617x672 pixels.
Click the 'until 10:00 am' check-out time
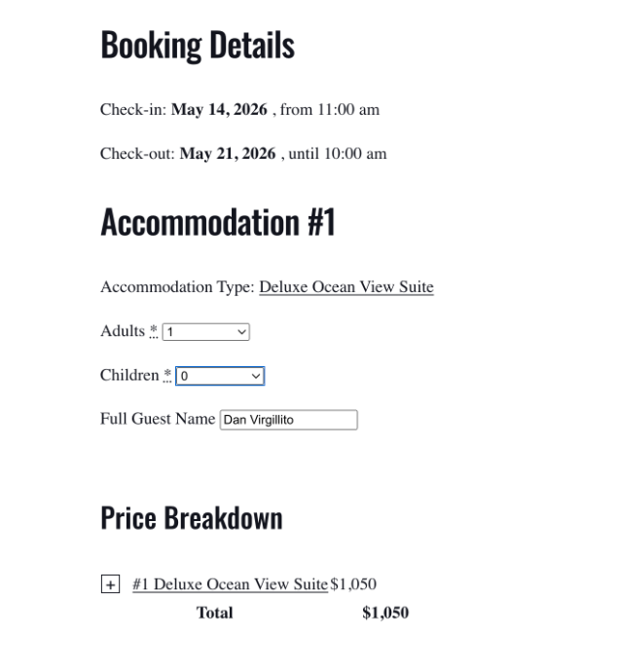click(338, 154)
